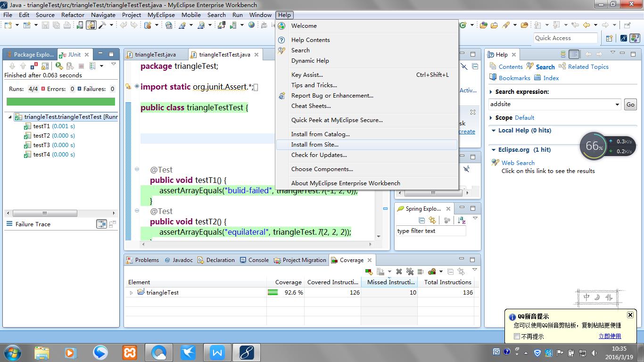Click the Go search button
The image size is (644, 362).
pos(630,105)
